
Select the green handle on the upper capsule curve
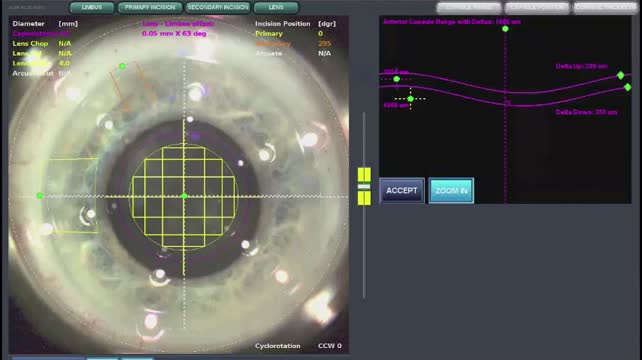(x=396, y=79)
